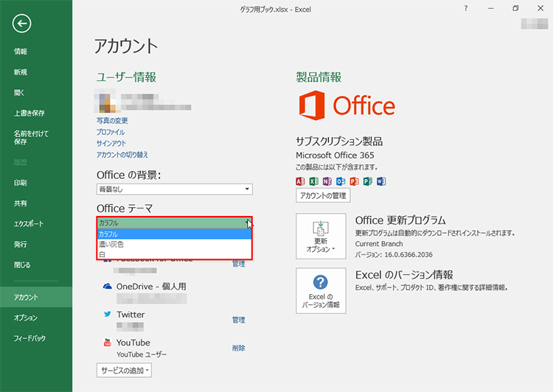
Task: Expand the 更新オプション dropdown button
Action: coord(321,237)
